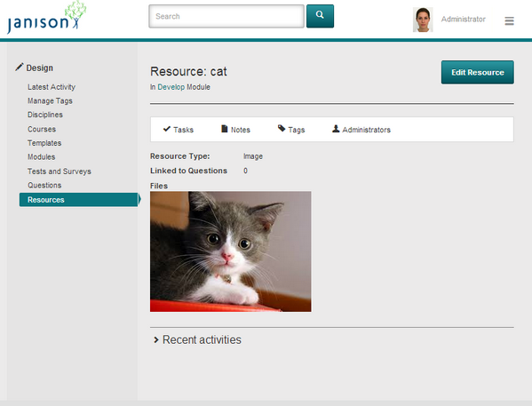Viewport: 532px width, 406px height.
Task: Click the Tasks checkmark icon
Action: (x=167, y=129)
